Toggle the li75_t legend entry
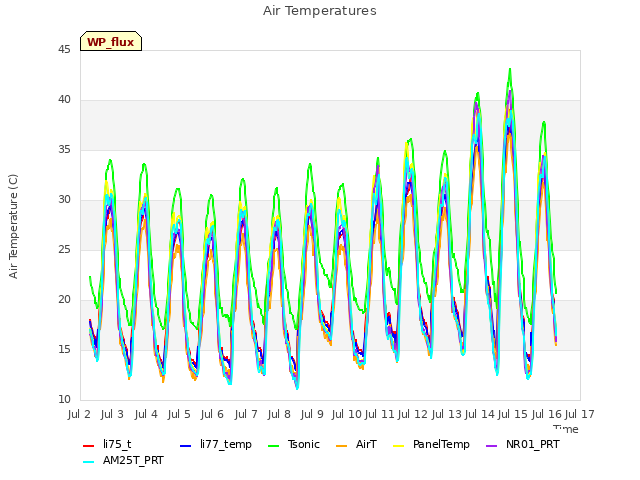The width and height of the screenshot is (640, 480). (x=107, y=444)
